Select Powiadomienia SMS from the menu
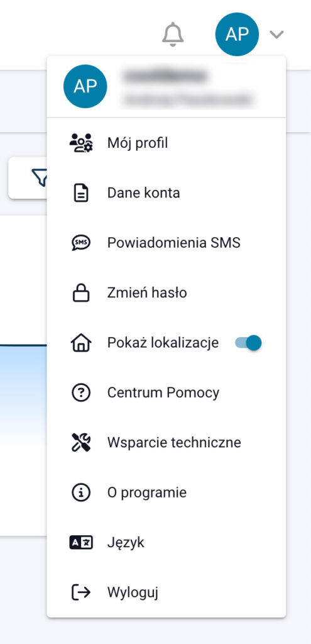 click(166, 243)
